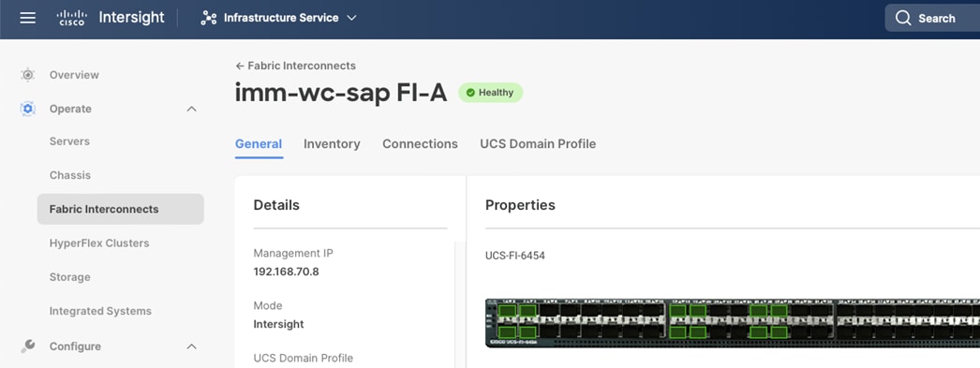Click the Healthy status badge
This screenshot has width=980, height=368.
pos(491,93)
